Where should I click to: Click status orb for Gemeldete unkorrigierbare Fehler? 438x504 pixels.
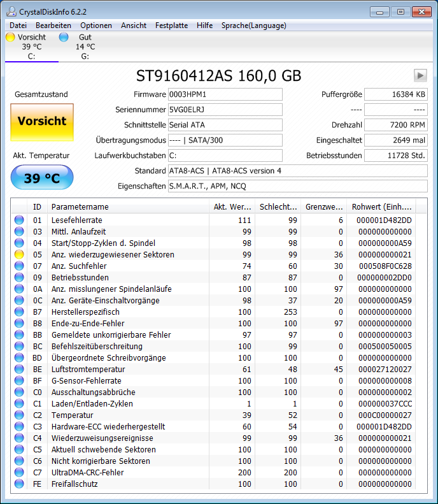click(19, 335)
